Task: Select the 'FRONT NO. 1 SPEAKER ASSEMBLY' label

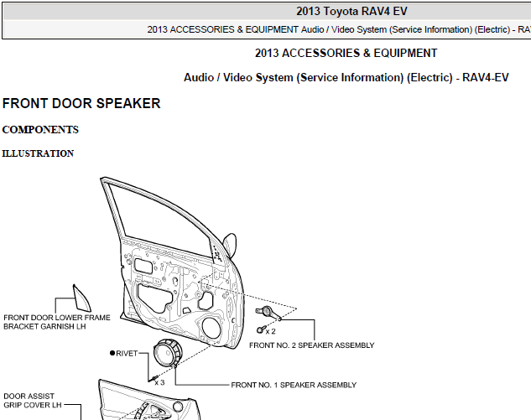Action: pyautogui.click(x=294, y=385)
